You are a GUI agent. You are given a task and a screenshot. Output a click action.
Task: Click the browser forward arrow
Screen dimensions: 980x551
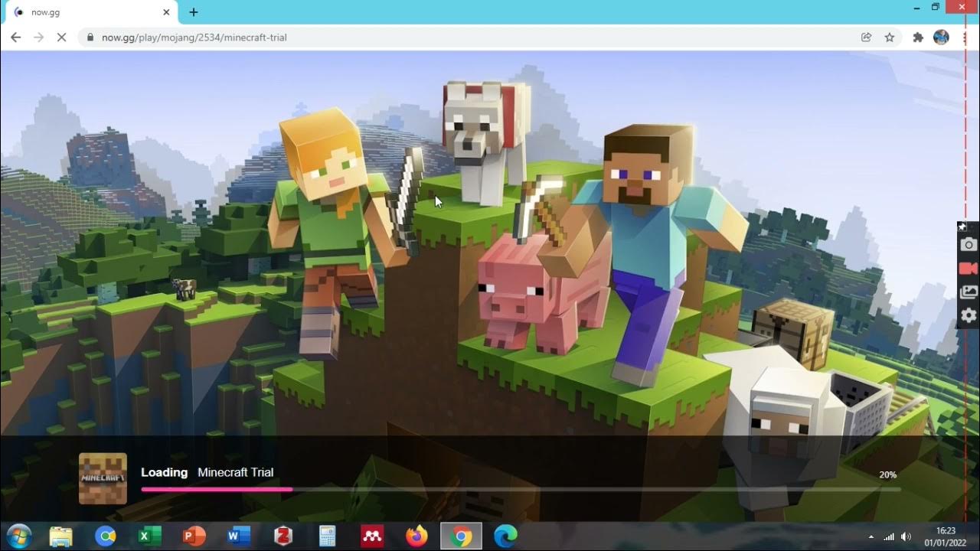point(38,37)
